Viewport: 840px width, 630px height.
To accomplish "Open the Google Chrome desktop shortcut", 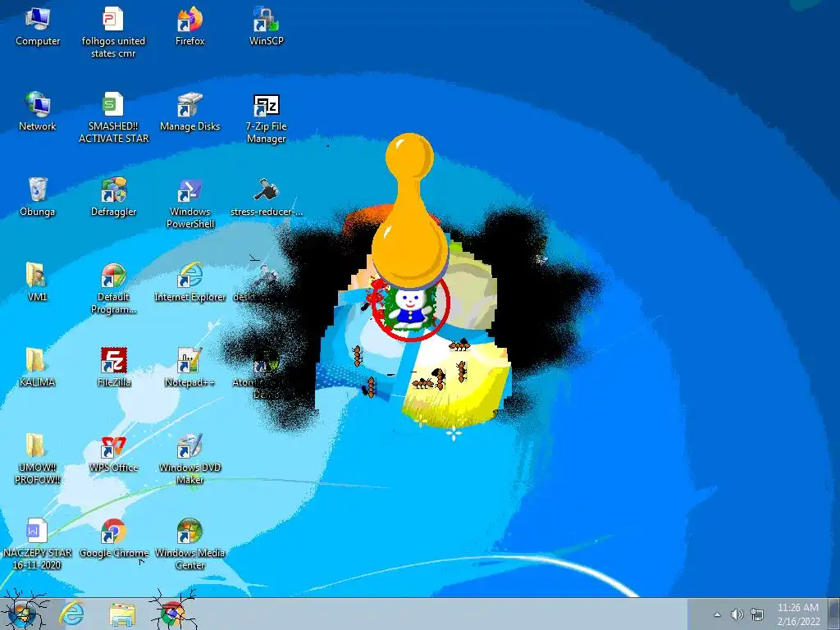I will [113, 538].
